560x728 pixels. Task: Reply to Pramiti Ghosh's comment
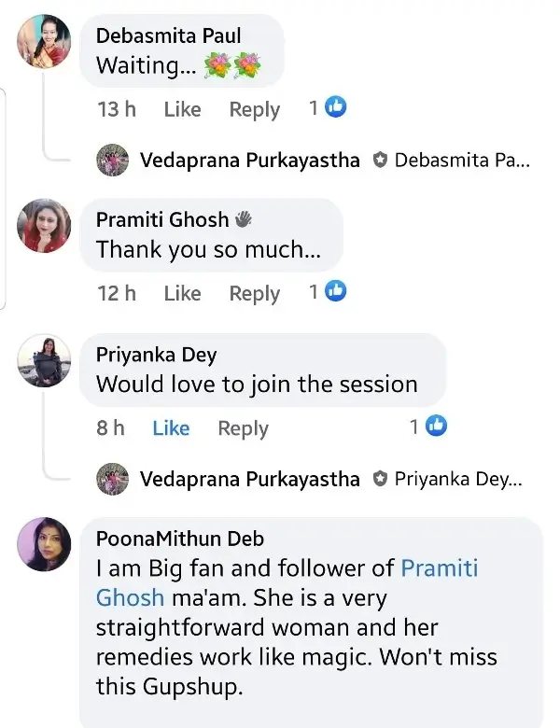coord(255,293)
